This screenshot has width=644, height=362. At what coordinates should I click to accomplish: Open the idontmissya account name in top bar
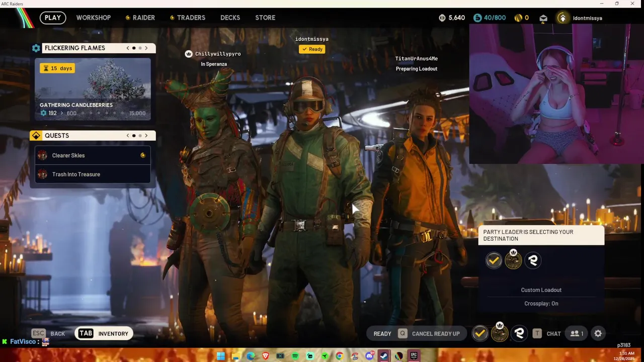[587, 18]
